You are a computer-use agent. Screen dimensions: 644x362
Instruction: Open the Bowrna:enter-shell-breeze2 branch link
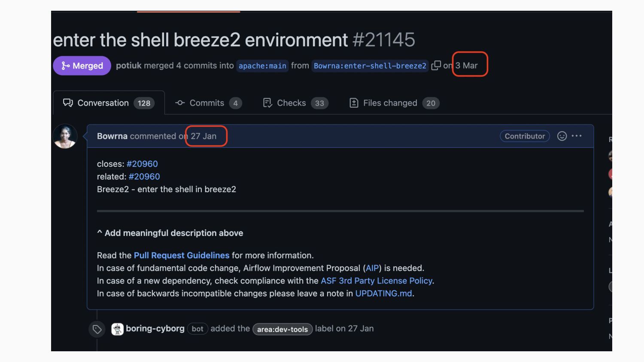pyautogui.click(x=370, y=66)
